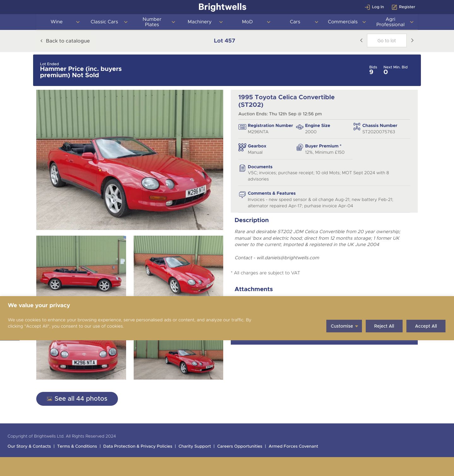Screen dimensions: 454x476
Task: Open Careers Opportunities footer link
Action: pos(240,446)
